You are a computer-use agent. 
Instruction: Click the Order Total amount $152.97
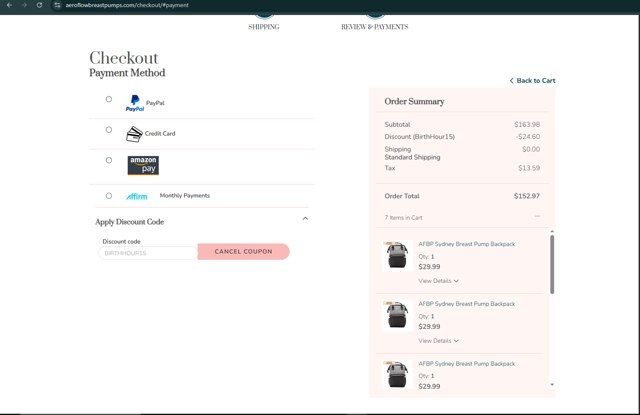click(x=527, y=196)
